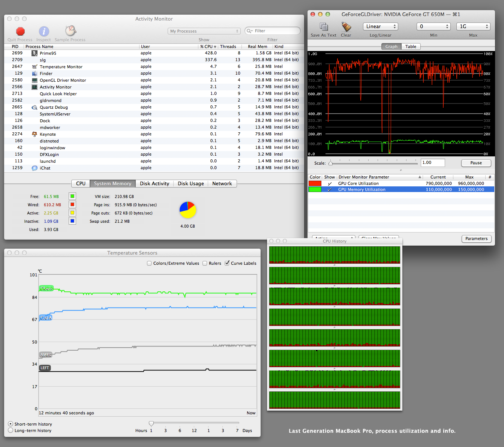Switch to the Disk Activity tab
Viewport: 504px width, 447px height.
154,184
